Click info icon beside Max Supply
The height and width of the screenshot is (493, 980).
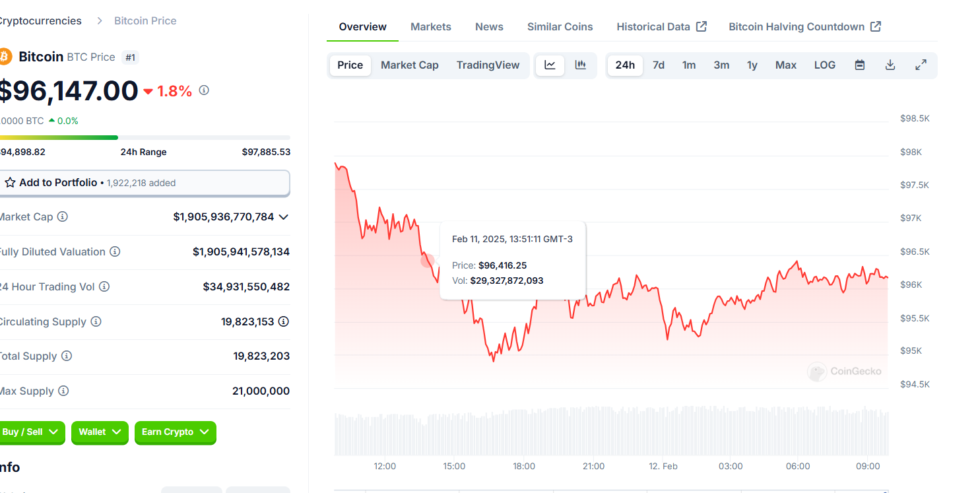click(x=63, y=391)
